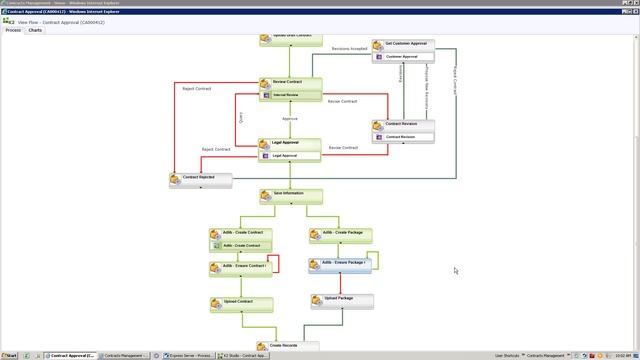The width and height of the screenshot is (640, 360).
Task: Click the Legal Approval event icon
Action: pyautogui.click(x=265, y=156)
